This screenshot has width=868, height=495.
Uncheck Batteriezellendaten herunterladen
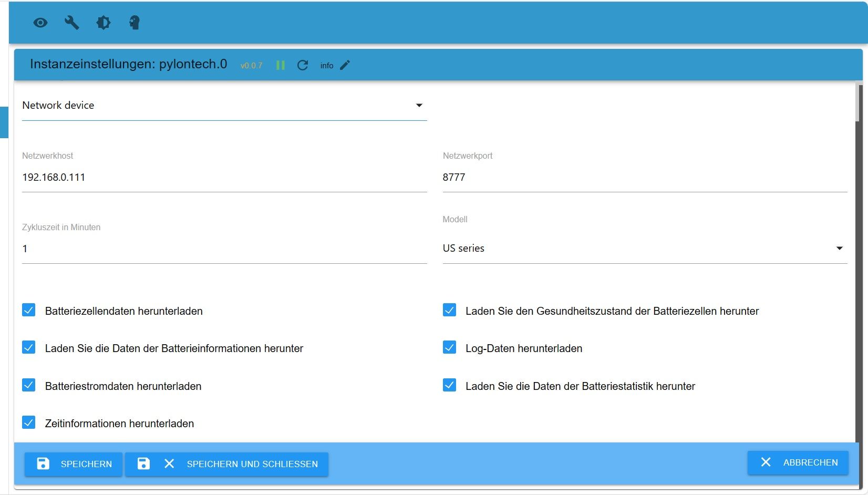tap(29, 310)
